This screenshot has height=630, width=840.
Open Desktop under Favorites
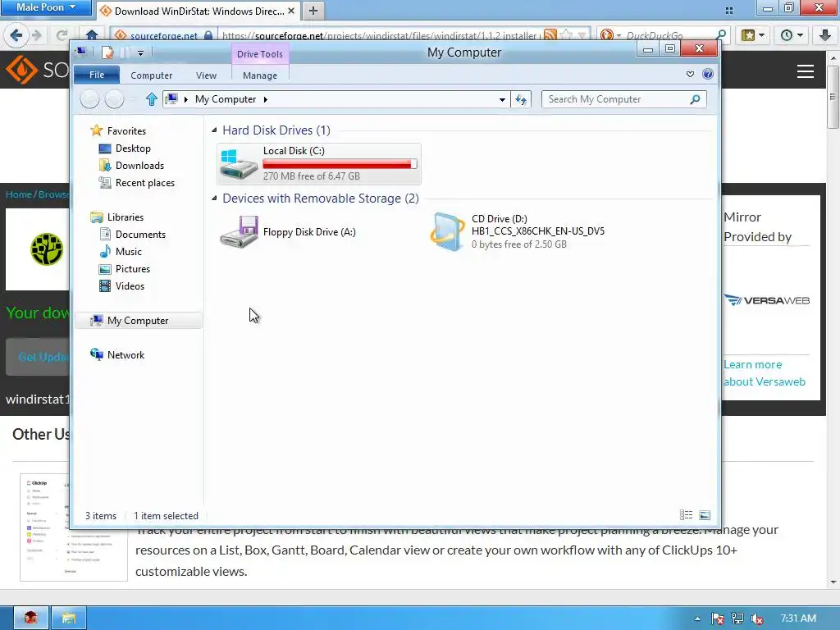tap(133, 148)
